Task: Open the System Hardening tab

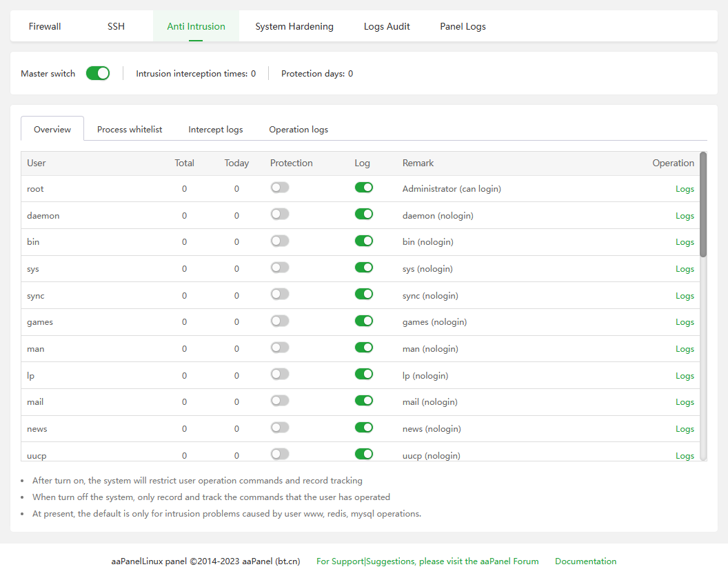Action: pyautogui.click(x=294, y=26)
